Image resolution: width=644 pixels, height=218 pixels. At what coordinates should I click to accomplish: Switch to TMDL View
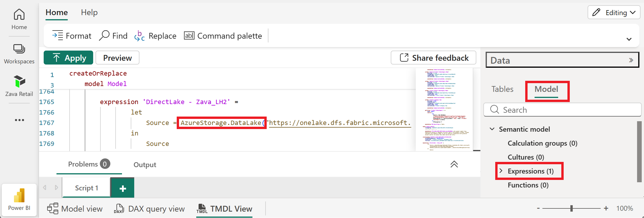click(224, 209)
